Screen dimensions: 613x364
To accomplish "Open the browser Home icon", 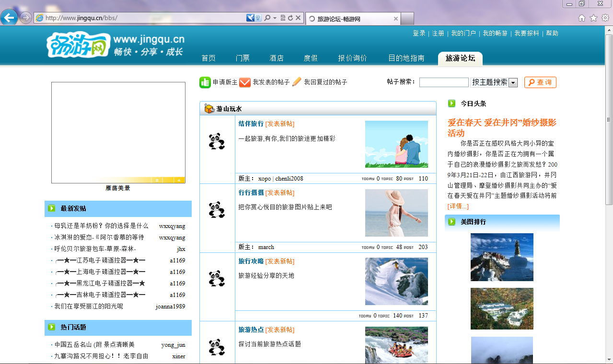I will click(582, 18).
